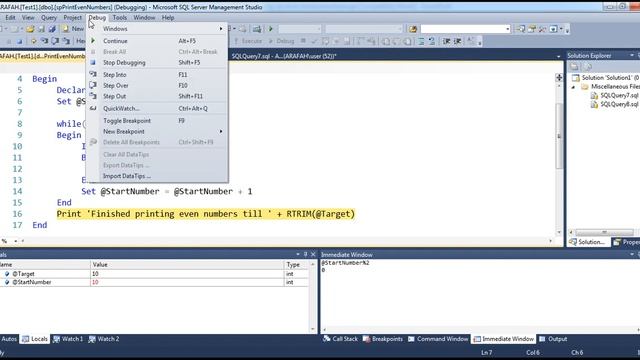This screenshot has height=360, width=640.
Task: Click the Open File folder toolbar icon
Action: (30, 29)
